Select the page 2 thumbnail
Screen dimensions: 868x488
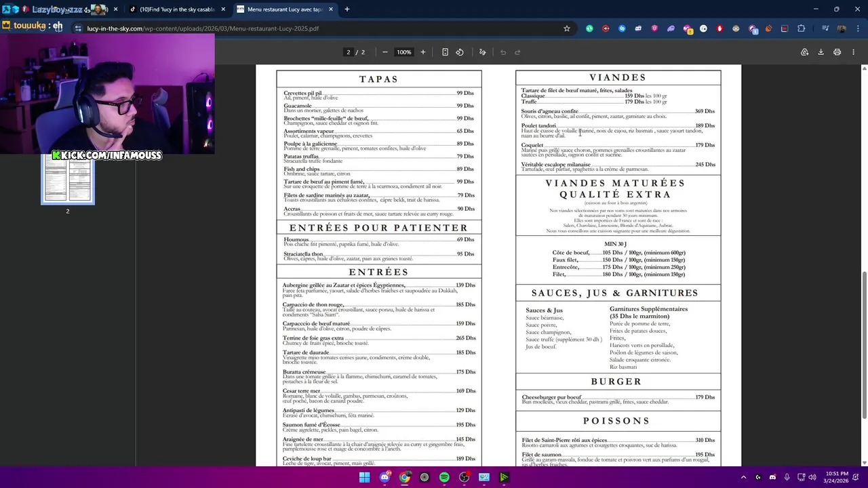[x=68, y=180]
